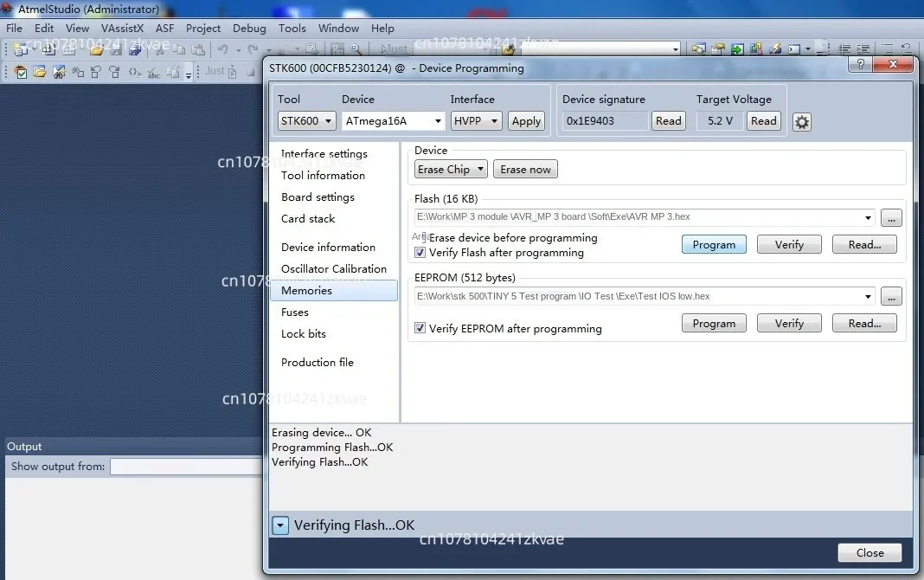Click the New Project toolbar icon
The height and width of the screenshot is (580, 924).
(21, 49)
